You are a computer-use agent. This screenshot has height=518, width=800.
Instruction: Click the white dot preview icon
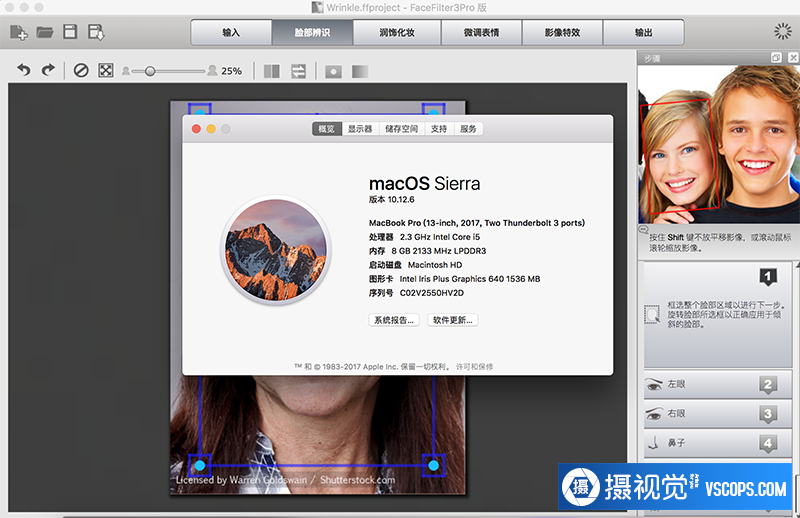[x=333, y=71]
